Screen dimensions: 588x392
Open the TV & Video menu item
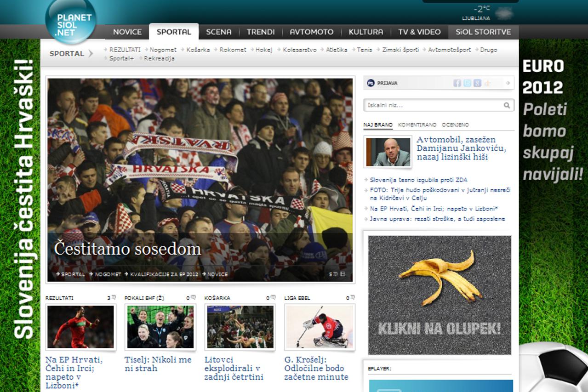419,32
